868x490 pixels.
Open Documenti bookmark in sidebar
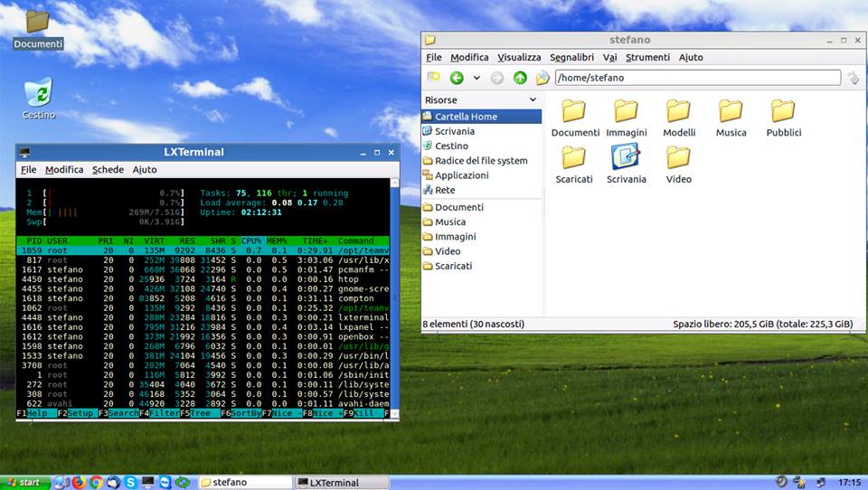point(453,207)
